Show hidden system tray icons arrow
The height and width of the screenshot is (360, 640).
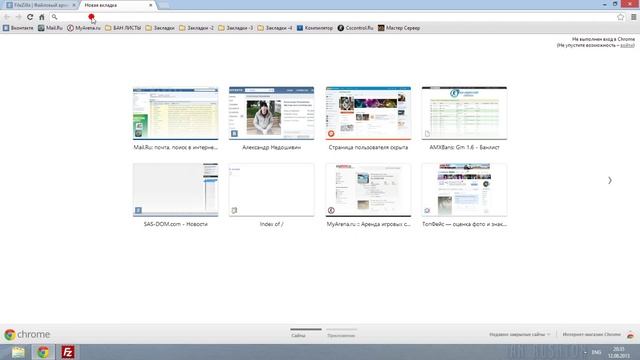pos(585,352)
